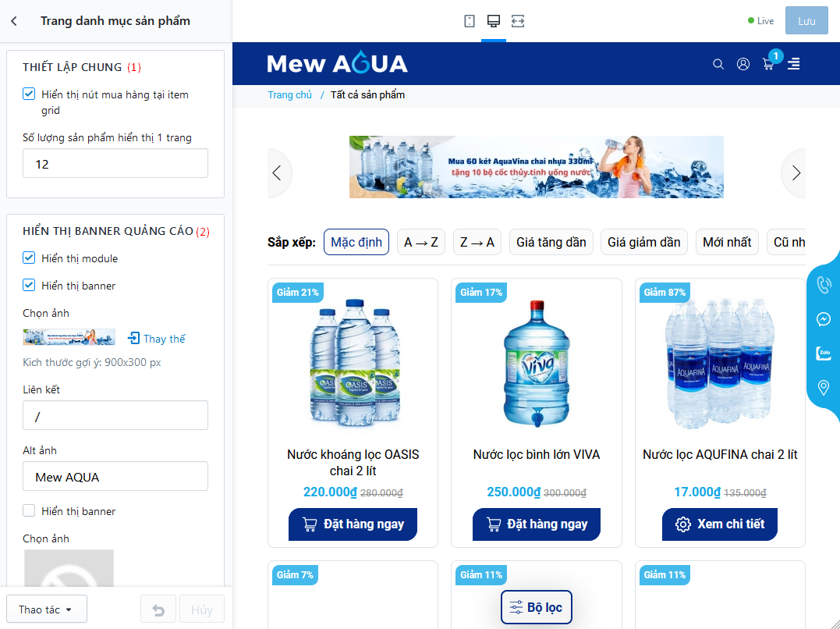This screenshot has width=840, height=629.
Task: Select the A → Z sort option
Action: click(x=421, y=242)
